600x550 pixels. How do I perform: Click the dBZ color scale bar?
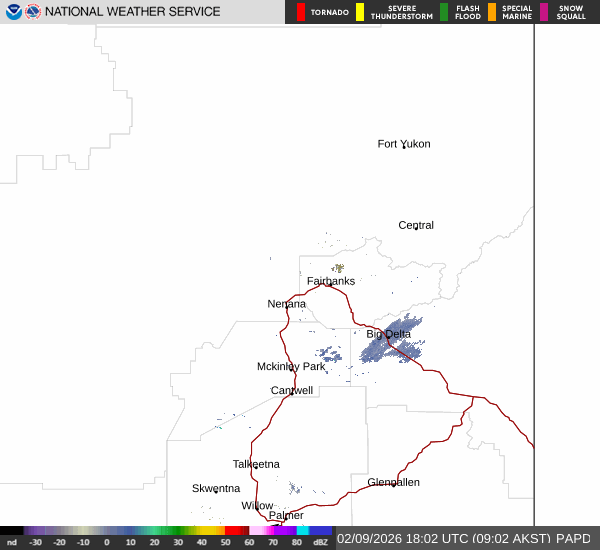[x=166, y=530]
